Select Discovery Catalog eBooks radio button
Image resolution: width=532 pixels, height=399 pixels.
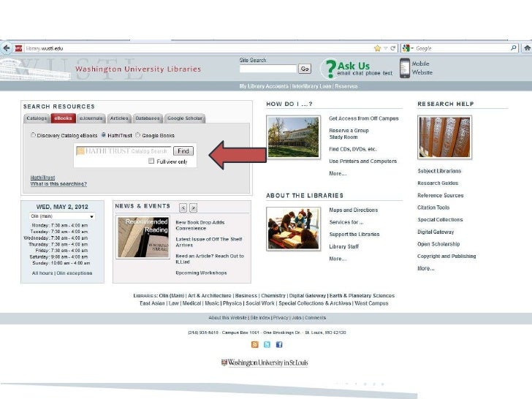click(x=33, y=135)
